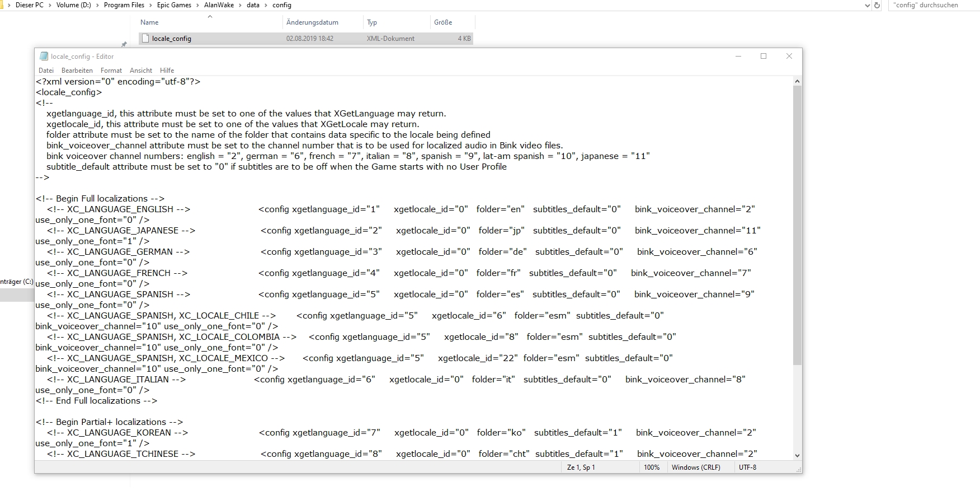Click the 02.08.2019 18:42 date cell
The width and height of the screenshot is (980, 491).
pyautogui.click(x=310, y=39)
